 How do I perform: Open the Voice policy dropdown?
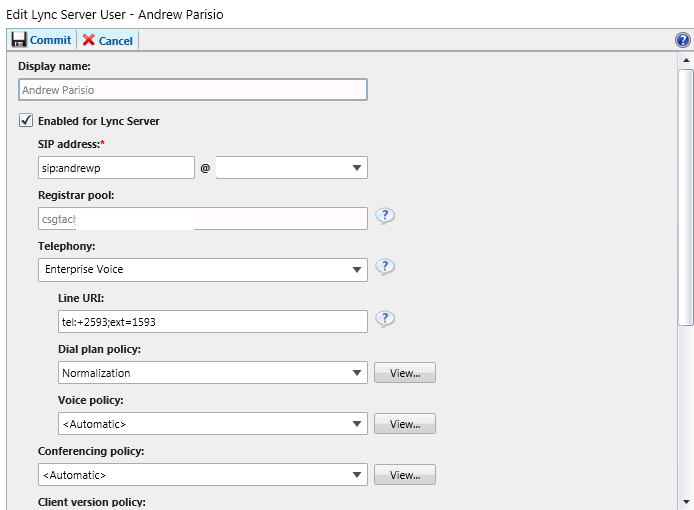[213, 424]
